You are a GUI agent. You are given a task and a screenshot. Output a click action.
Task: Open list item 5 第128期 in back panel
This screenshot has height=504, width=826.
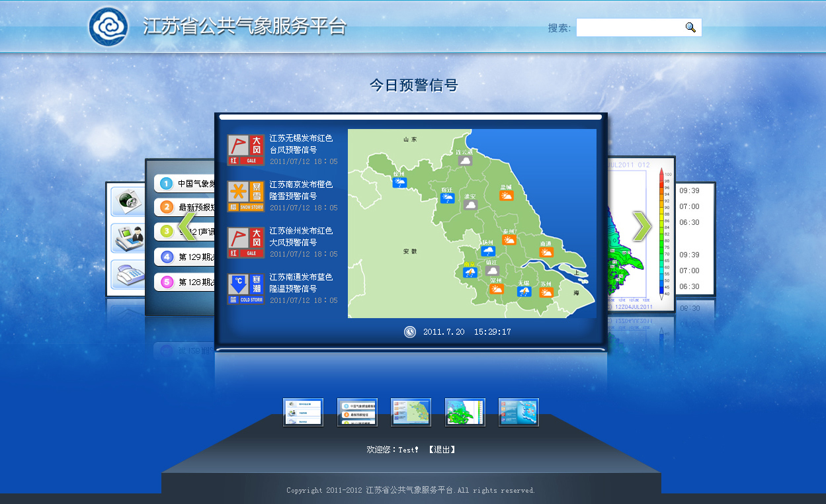point(185,282)
